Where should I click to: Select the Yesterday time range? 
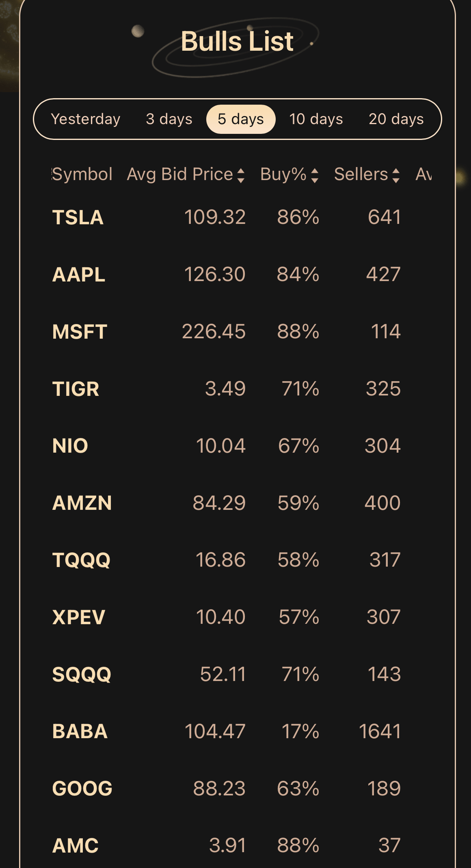(x=86, y=119)
